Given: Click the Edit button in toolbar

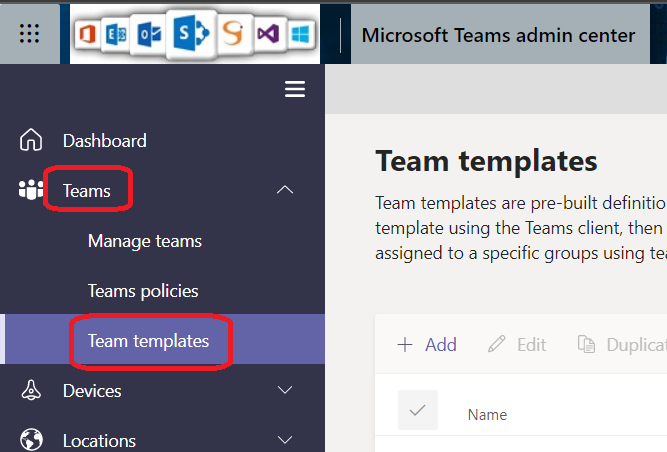Looking at the screenshot, I should tap(517, 344).
